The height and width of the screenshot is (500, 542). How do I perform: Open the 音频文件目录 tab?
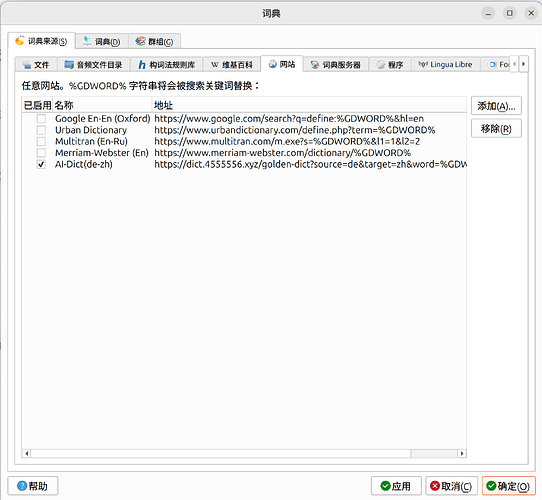point(94,65)
